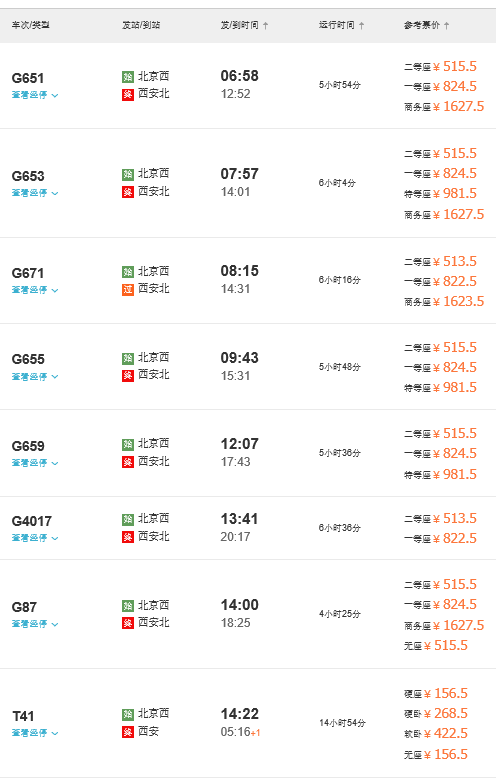Viewport: 496px width, 784px height.
Task: Open train G659 details
Action: tap(28, 446)
